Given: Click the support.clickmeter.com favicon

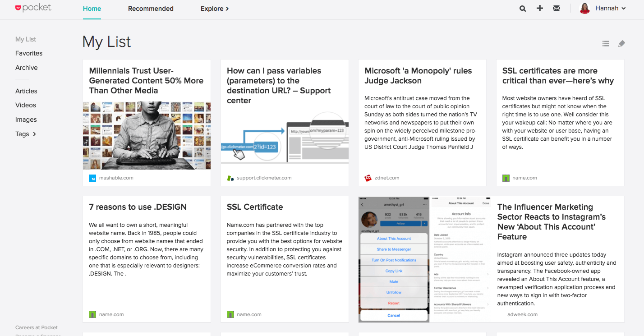Looking at the screenshot, I should (x=230, y=178).
